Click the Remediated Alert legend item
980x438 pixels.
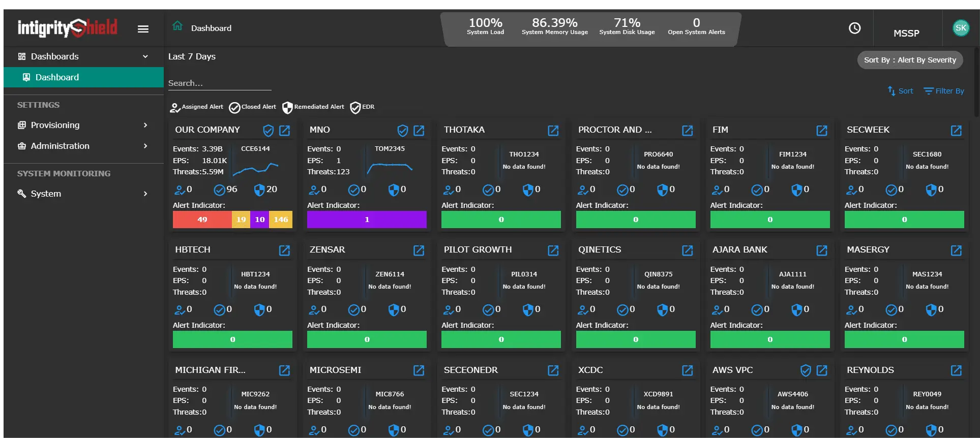tap(313, 107)
